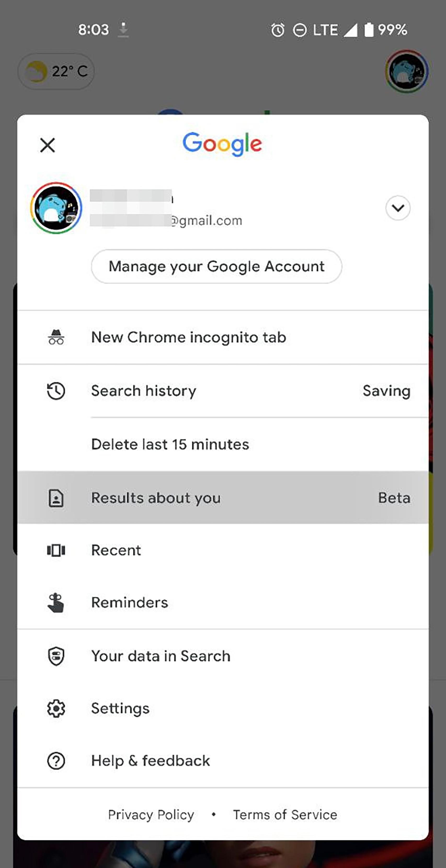Tap the alarm clock icon in the status bar
The image size is (446, 868).
(278, 30)
